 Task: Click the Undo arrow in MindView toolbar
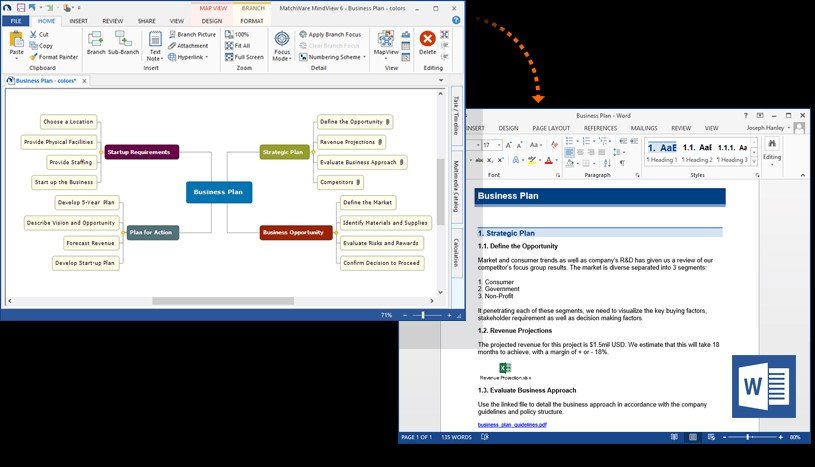tap(32, 7)
